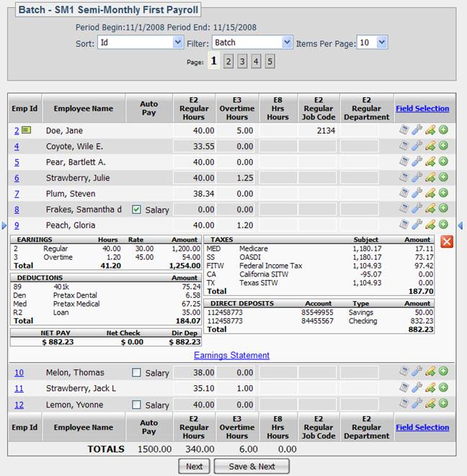467x476 pixels.
Task: Click green plus icon for Lemon, Yvonne
Action: pos(443,403)
